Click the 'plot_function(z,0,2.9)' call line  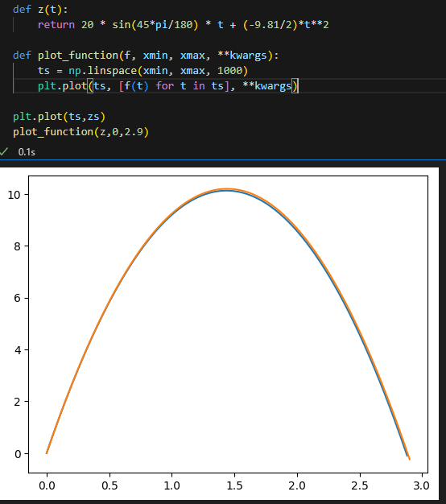tap(81, 132)
